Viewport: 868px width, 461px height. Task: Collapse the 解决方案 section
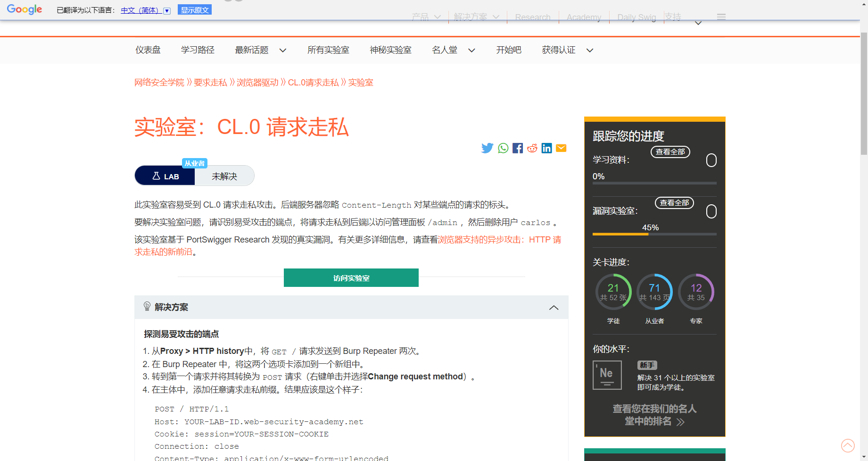554,307
